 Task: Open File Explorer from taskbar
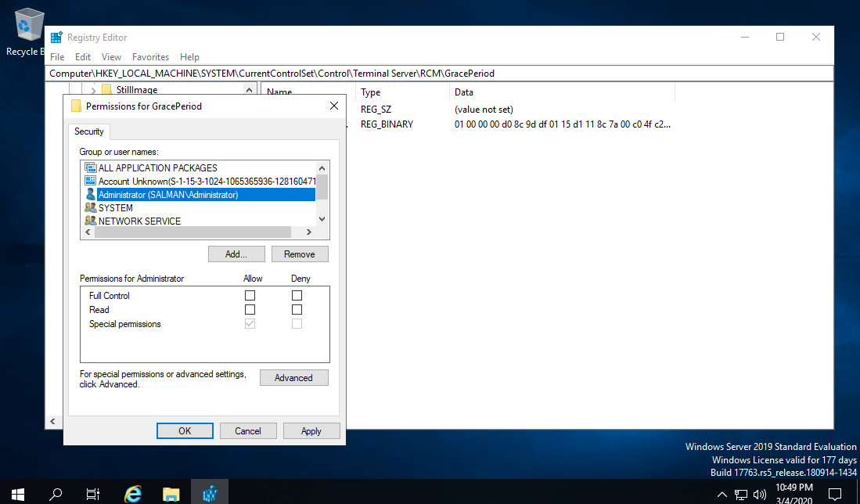coord(171,494)
